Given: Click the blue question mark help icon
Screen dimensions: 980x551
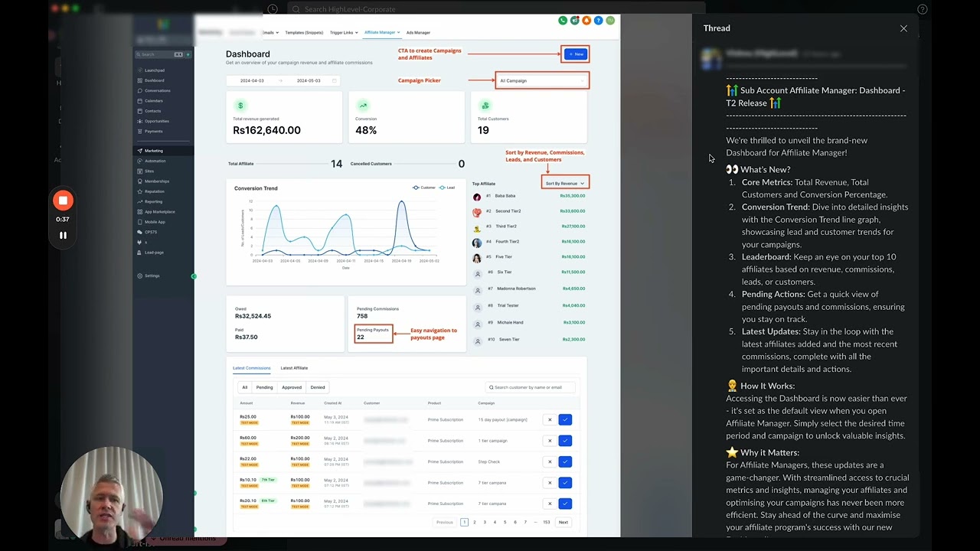Looking at the screenshot, I should (599, 21).
